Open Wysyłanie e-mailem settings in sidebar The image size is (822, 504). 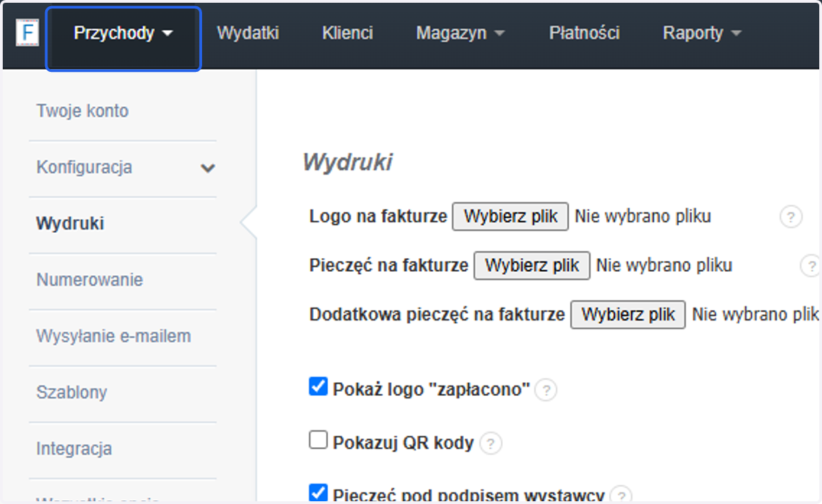pyautogui.click(x=114, y=336)
